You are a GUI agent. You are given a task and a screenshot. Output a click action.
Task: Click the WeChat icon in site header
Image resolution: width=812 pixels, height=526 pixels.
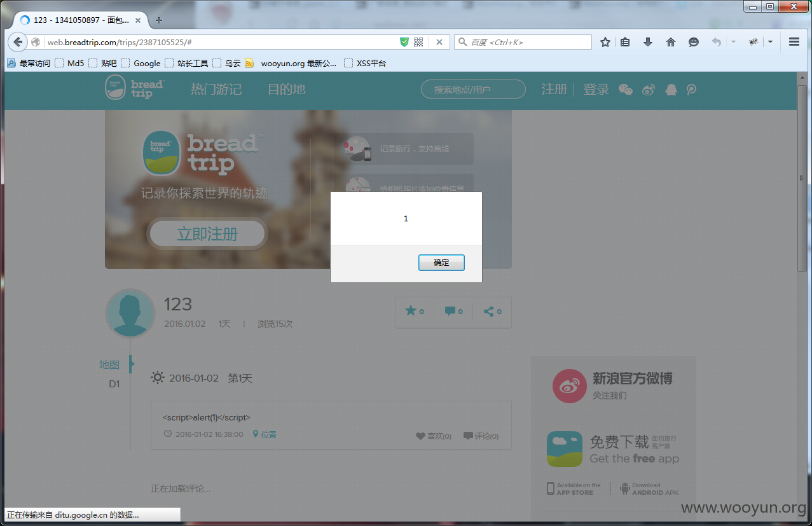coord(626,90)
